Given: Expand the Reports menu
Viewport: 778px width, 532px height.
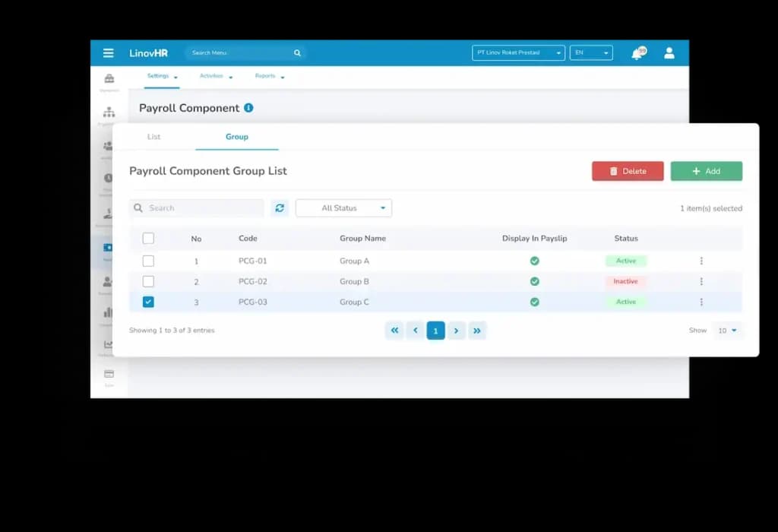Looking at the screenshot, I should pos(270,77).
